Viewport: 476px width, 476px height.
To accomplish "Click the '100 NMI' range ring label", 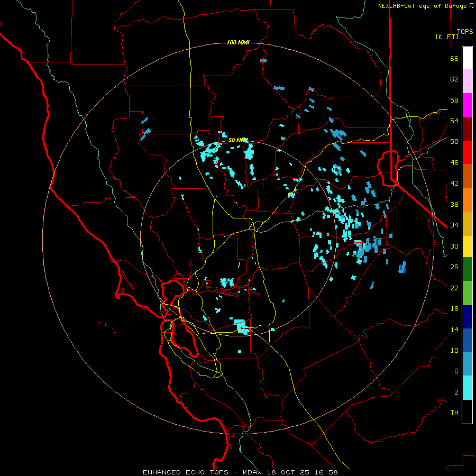I will [x=238, y=42].
